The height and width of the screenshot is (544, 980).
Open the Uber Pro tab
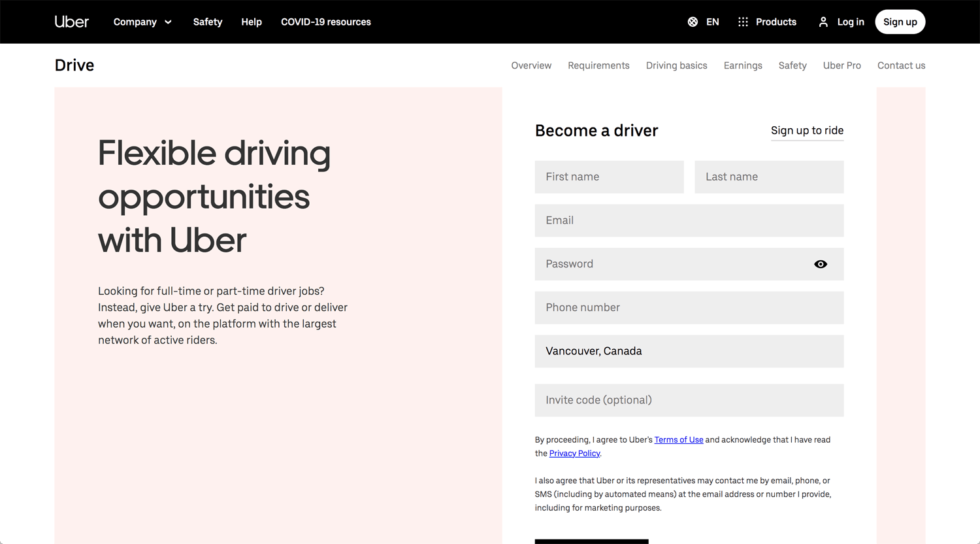[x=842, y=65]
